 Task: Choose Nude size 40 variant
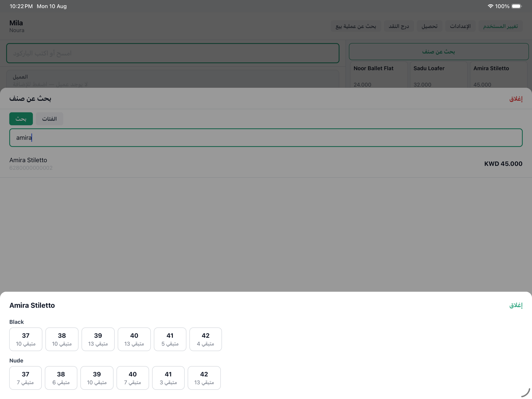[133, 378]
